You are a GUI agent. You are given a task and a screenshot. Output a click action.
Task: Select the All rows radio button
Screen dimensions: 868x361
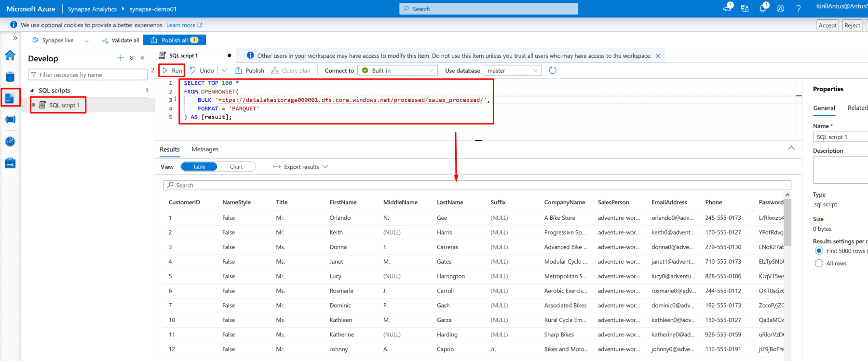(x=819, y=263)
